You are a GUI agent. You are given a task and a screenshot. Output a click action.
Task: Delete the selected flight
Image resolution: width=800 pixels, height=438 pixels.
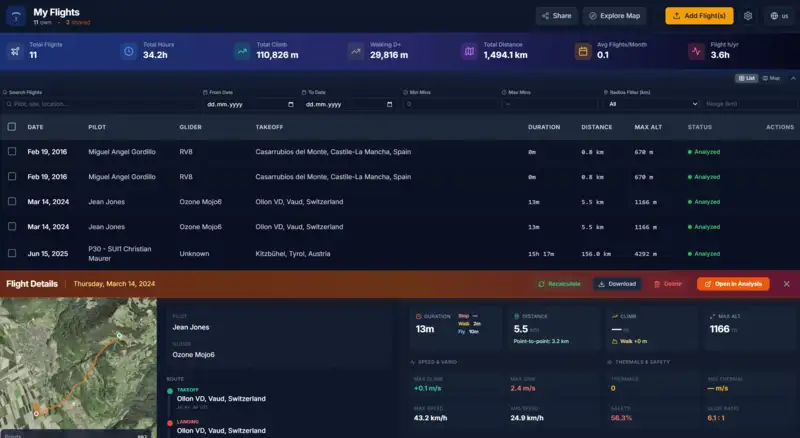668,284
